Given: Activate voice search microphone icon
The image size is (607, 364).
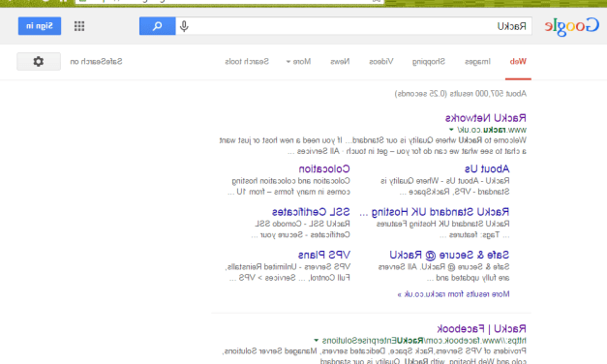Looking at the screenshot, I should coord(184,26).
